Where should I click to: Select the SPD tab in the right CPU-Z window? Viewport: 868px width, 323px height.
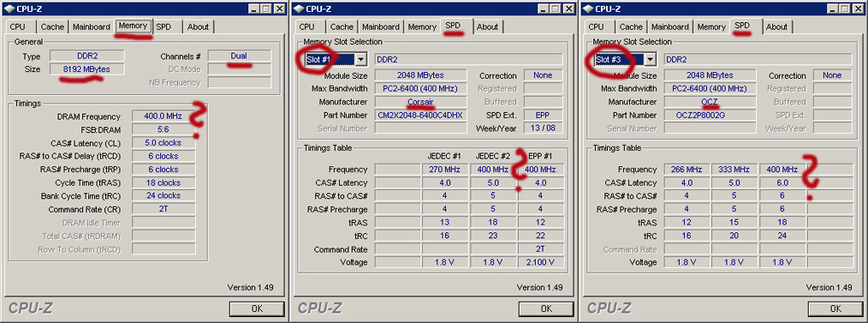pyautogui.click(x=743, y=25)
